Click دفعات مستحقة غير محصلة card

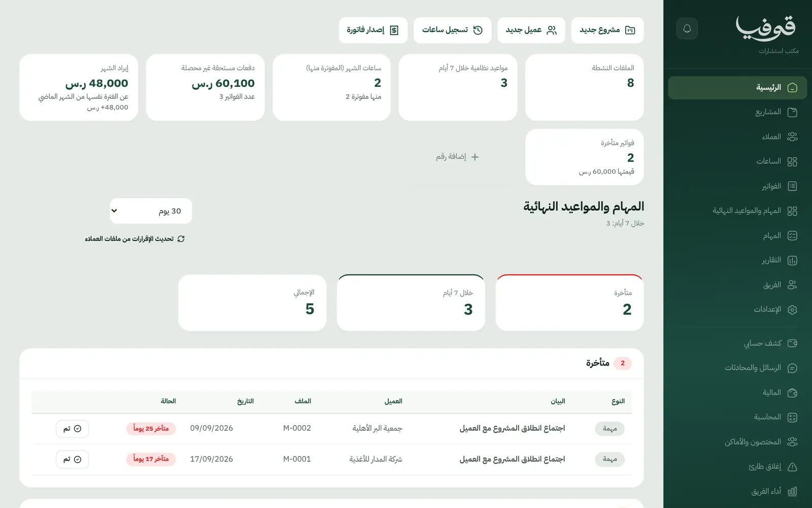tap(206, 87)
